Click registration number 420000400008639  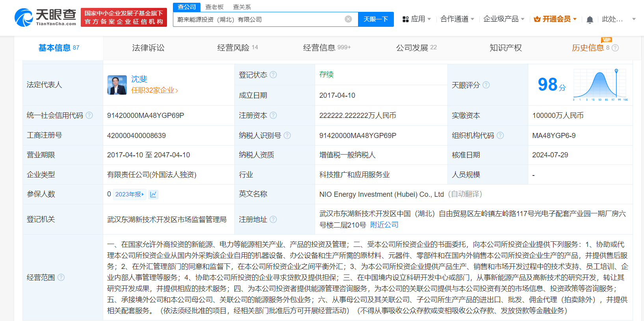(136, 136)
